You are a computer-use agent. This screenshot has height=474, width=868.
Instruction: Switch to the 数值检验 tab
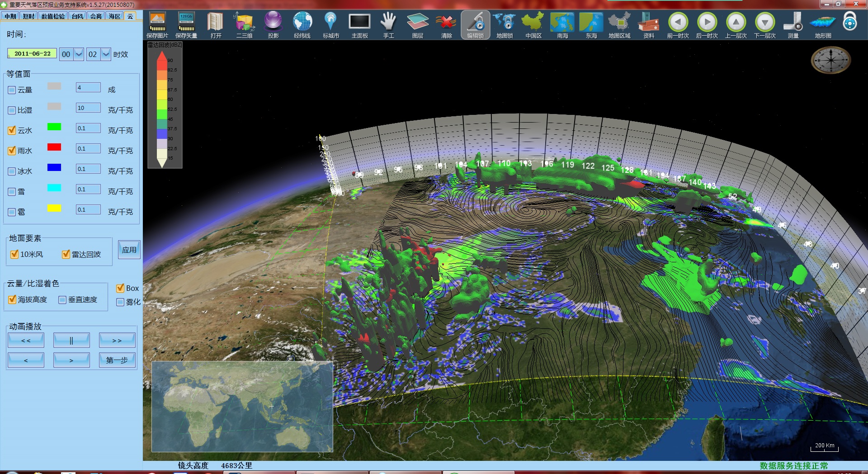click(x=53, y=16)
